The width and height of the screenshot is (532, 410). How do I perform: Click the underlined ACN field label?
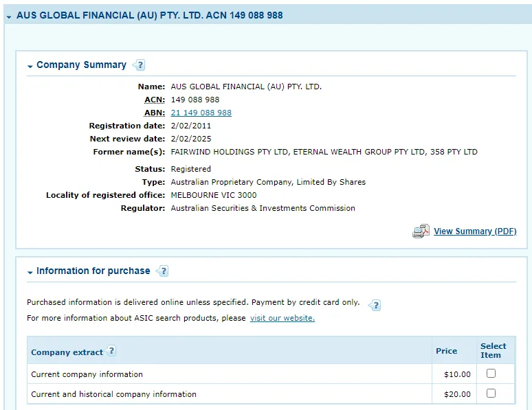(x=155, y=100)
